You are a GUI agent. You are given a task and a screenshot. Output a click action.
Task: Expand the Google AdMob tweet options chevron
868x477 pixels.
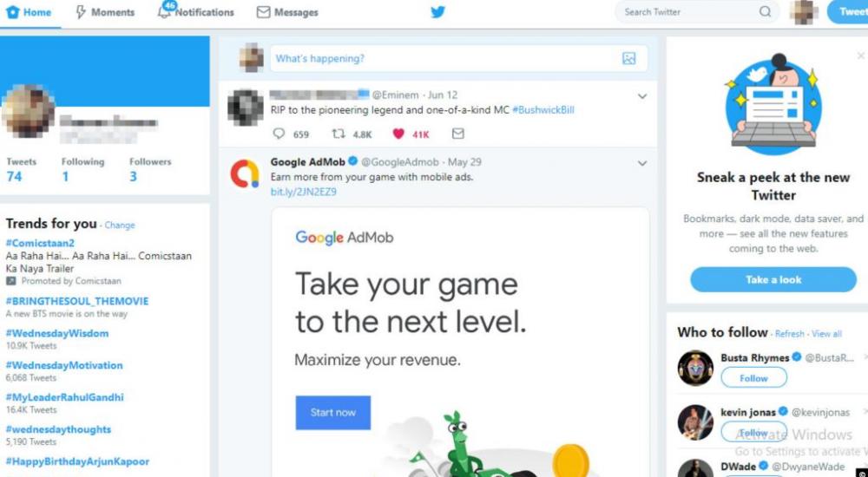642,163
